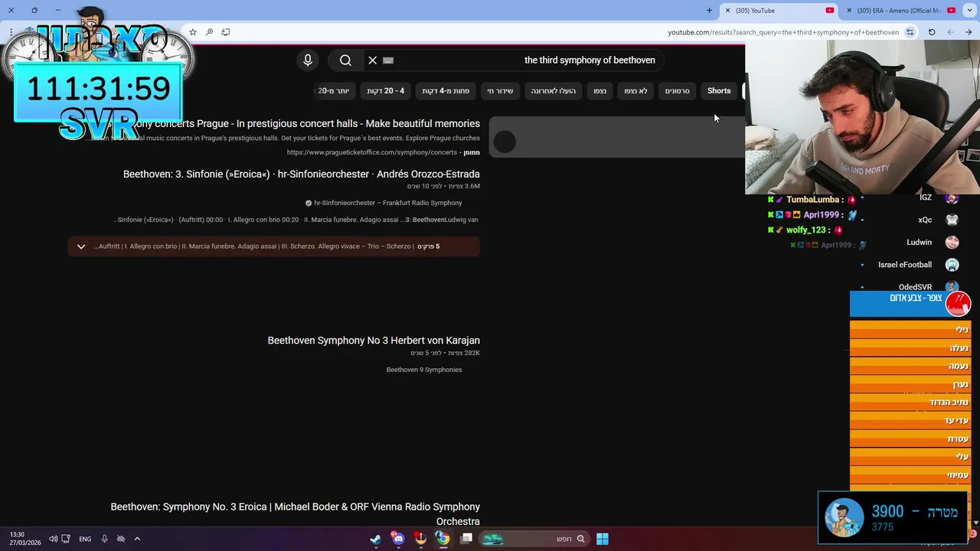Open the taskbar app with the red notification dot, beside Discord
The image size is (980, 551).
(420, 539)
